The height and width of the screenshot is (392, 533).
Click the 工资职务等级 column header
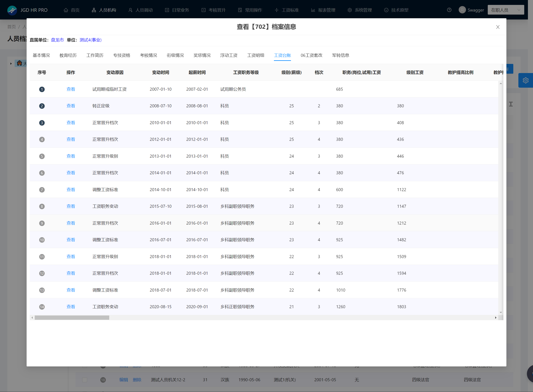coord(246,72)
